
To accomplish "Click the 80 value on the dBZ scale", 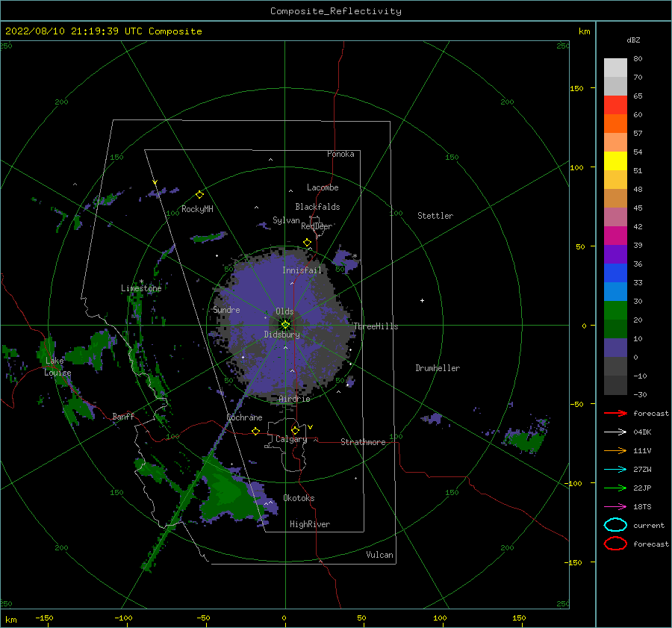I will click(x=638, y=59).
